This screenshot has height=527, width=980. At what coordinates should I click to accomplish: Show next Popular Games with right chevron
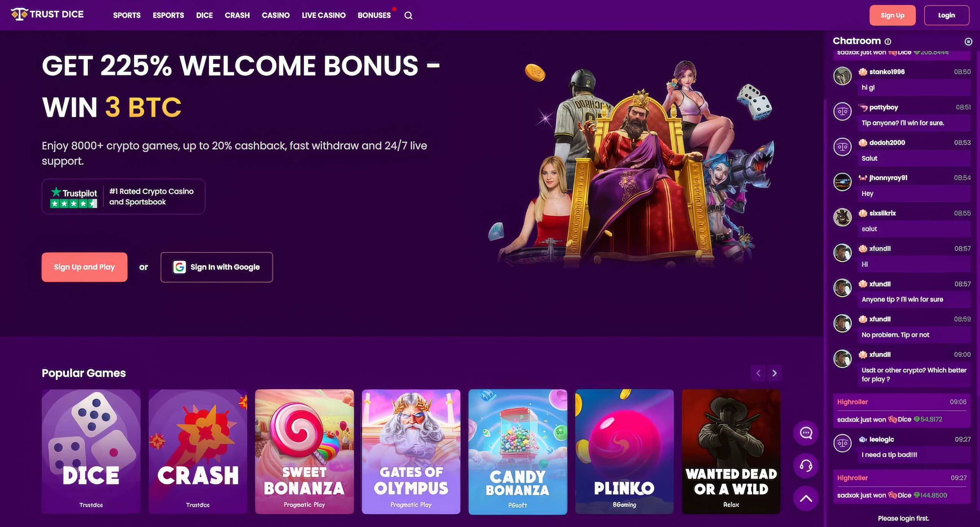(774, 373)
